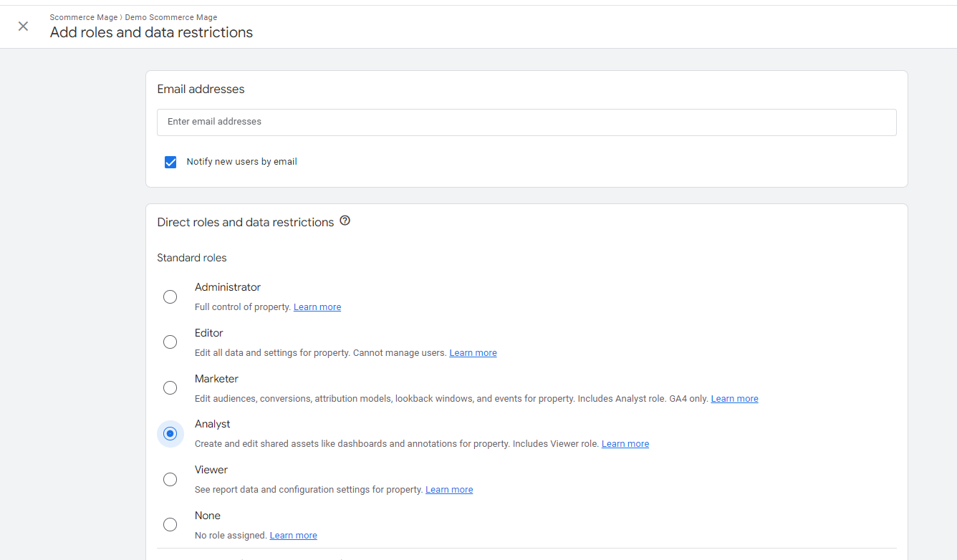Select the Administrator role radio button
The width and height of the screenshot is (957, 560).
pos(170,296)
